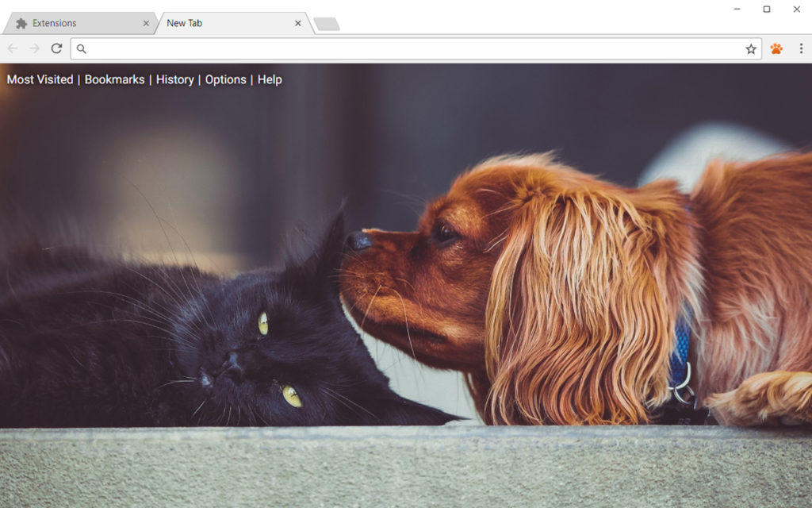The image size is (812, 508).
Task: Open the extension Options page
Action: coord(226,79)
